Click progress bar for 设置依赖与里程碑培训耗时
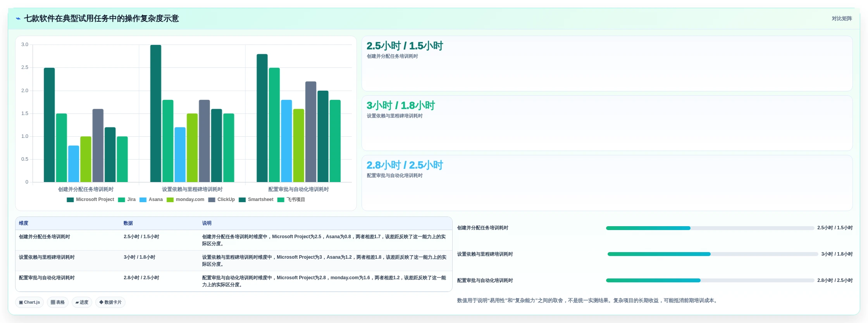The width and height of the screenshot is (868, 323). pyautogui.click(x=713, y=254)
